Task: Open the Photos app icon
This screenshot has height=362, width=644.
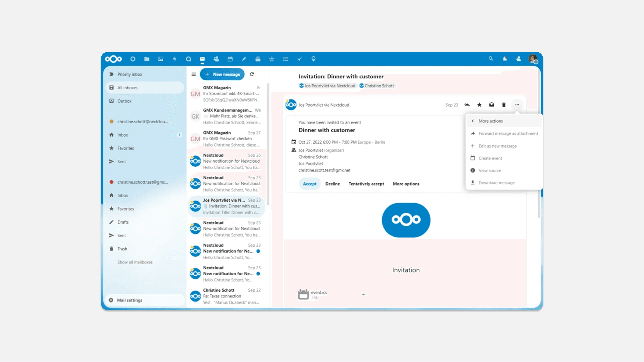Action: [x=161, y=59]
